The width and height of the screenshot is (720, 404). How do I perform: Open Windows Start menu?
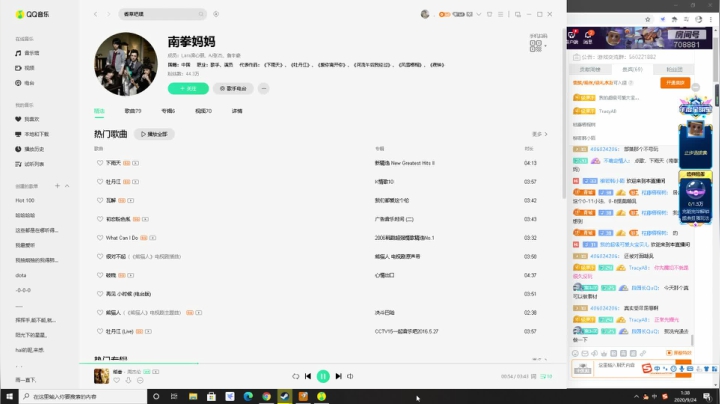coord(9,396)
